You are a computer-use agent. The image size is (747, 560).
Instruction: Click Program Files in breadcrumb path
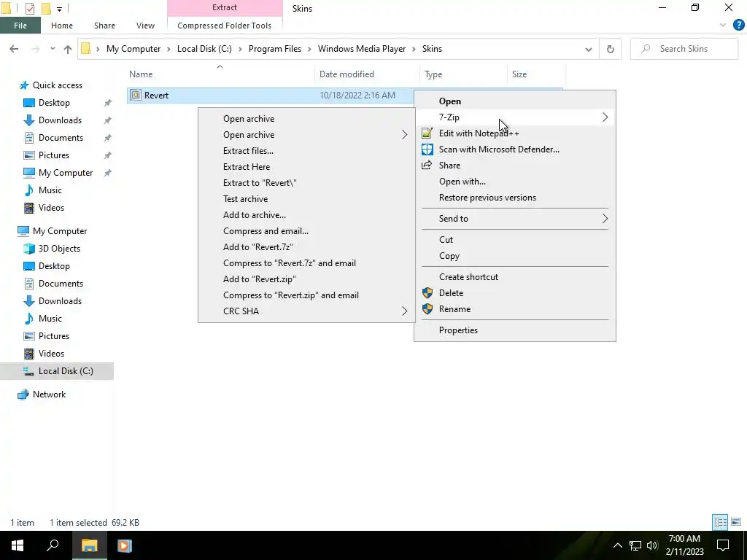[275, 49]
